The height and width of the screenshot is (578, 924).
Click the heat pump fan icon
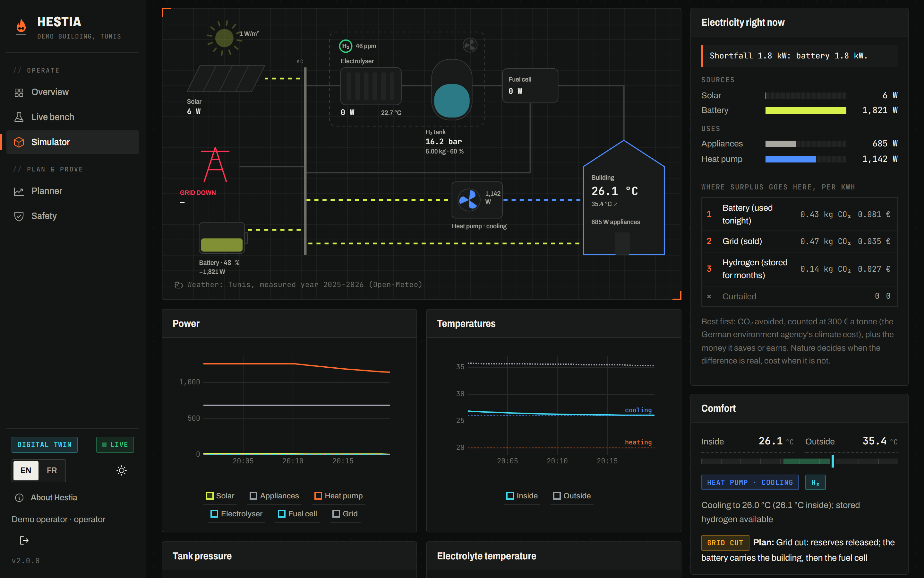468,199
